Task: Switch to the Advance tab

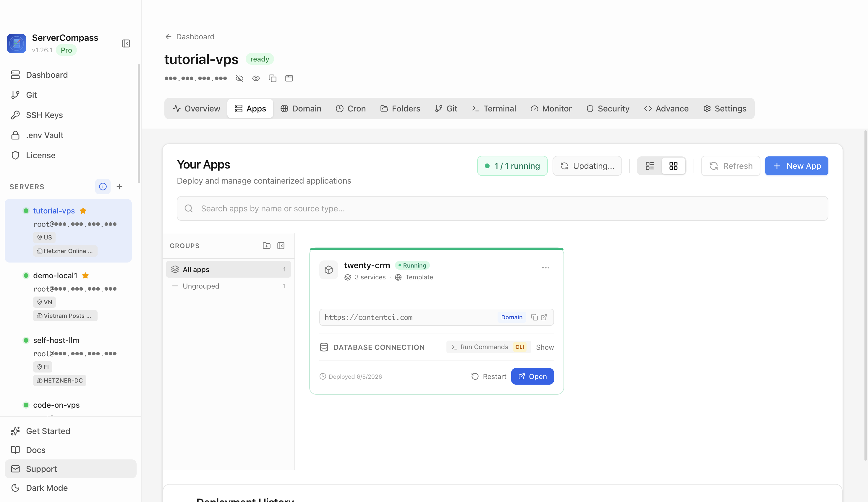Action: point(666,109)
